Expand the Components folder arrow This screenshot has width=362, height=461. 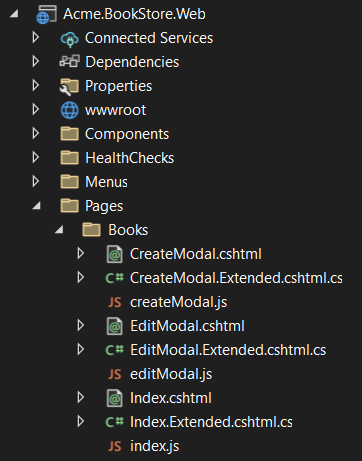coord(35,133)
